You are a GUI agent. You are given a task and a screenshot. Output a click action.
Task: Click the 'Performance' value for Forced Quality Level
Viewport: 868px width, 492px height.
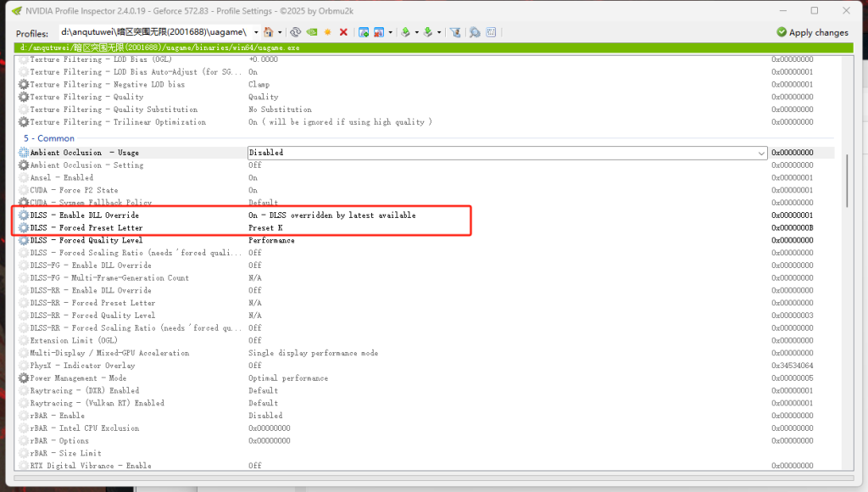[x=271, y=240]
